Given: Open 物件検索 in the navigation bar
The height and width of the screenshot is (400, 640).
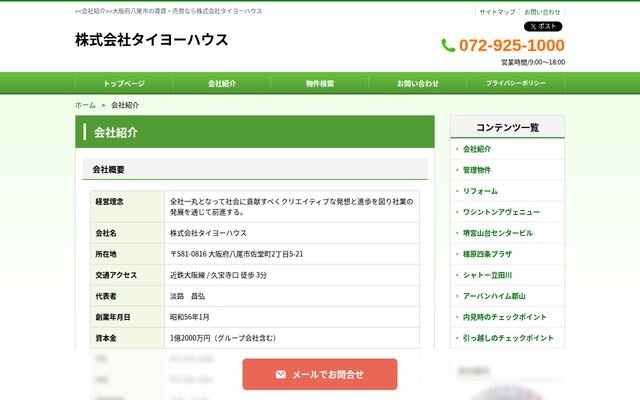Looking at the screenshot, I should (320, 83).
